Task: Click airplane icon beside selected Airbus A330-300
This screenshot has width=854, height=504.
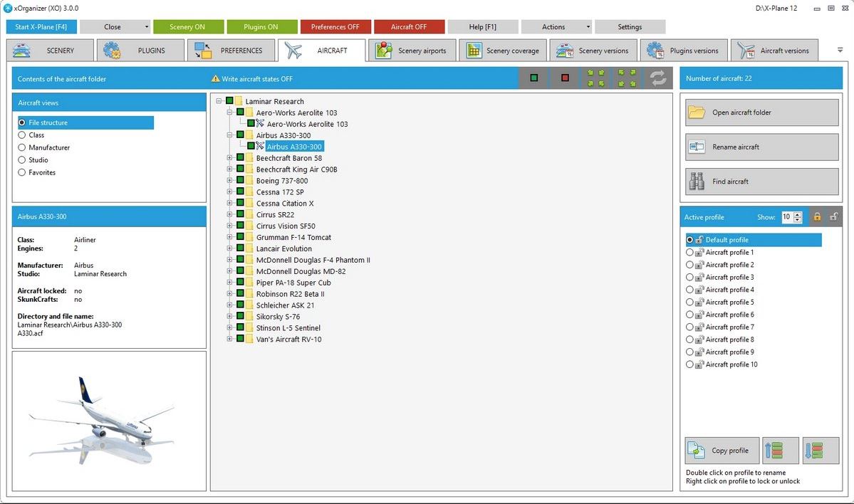Action: [260, 147]
